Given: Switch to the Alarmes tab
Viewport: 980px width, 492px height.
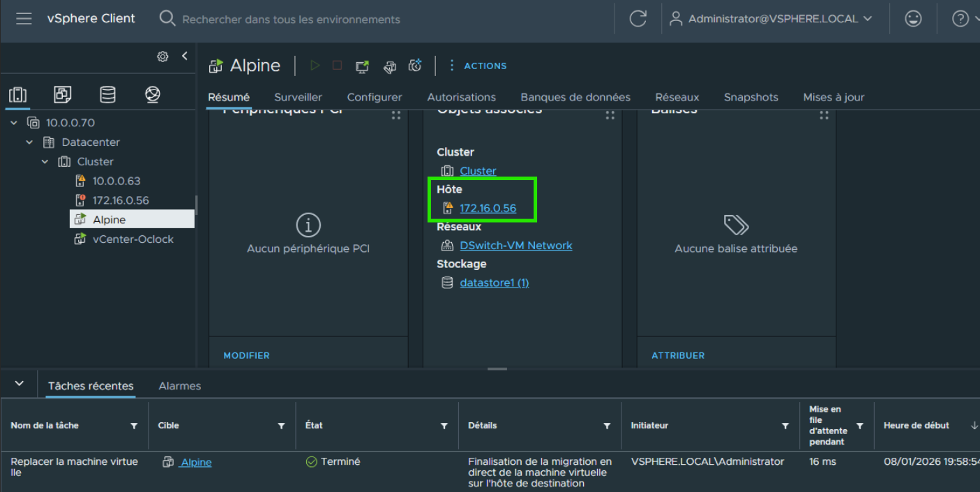Looking at the screenshot, I should 179,386.
